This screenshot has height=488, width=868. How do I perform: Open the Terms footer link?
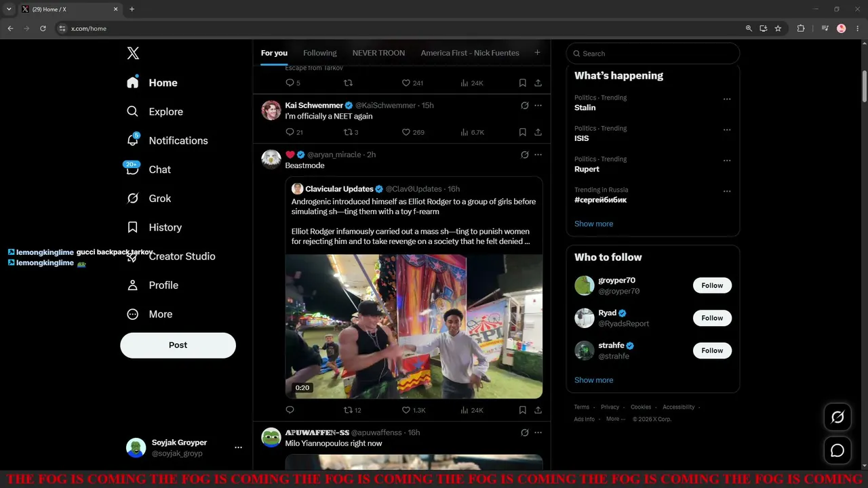582,407
